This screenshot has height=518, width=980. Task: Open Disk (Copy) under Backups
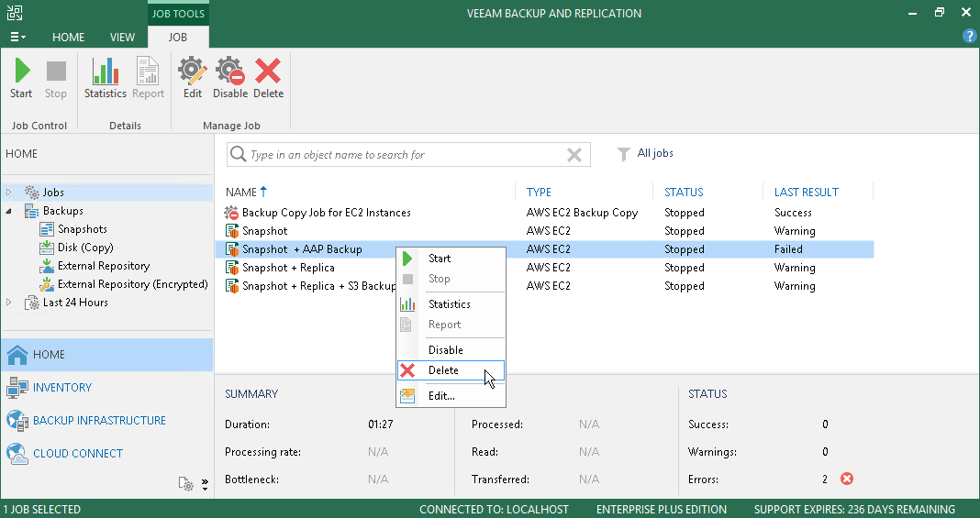tap(85, 248)
